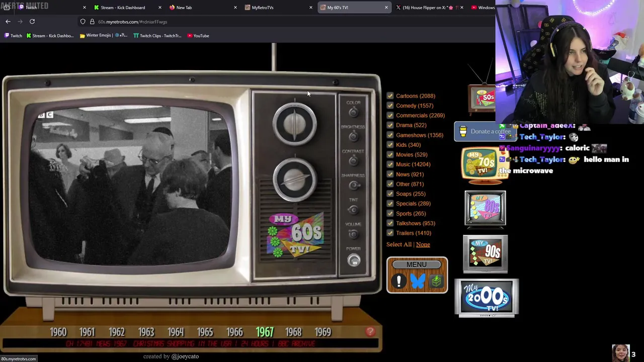Switch to the MyRetroTVs tab
644x362 pixels.
tap(279, 8)
